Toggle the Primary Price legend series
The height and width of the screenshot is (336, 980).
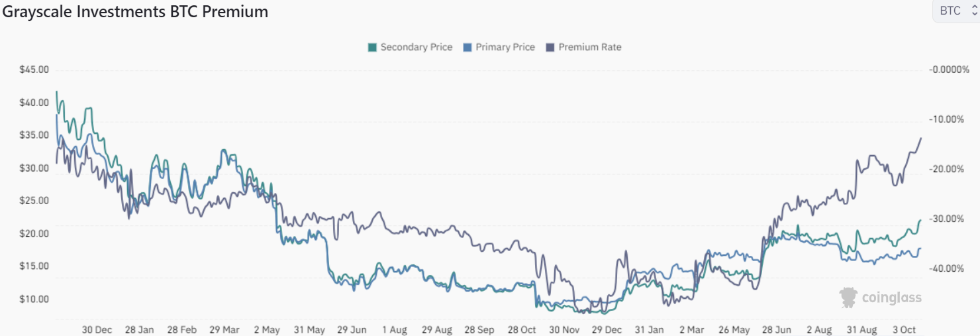point(505,47)
